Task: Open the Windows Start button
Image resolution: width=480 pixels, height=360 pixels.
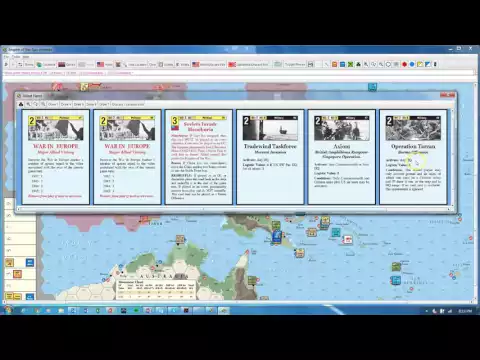Action: pyautogui.click(x=8, y=310)
